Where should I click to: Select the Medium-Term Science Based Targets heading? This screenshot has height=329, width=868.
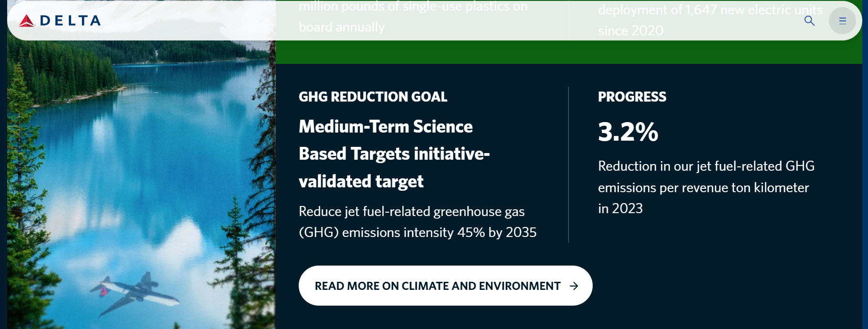pos(394,154)
